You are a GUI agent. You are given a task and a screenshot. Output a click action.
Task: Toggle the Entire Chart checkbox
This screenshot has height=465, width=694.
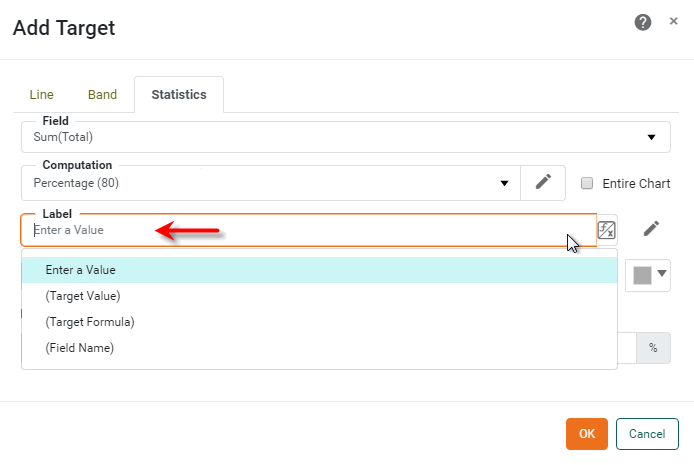(x=587, y=183)
